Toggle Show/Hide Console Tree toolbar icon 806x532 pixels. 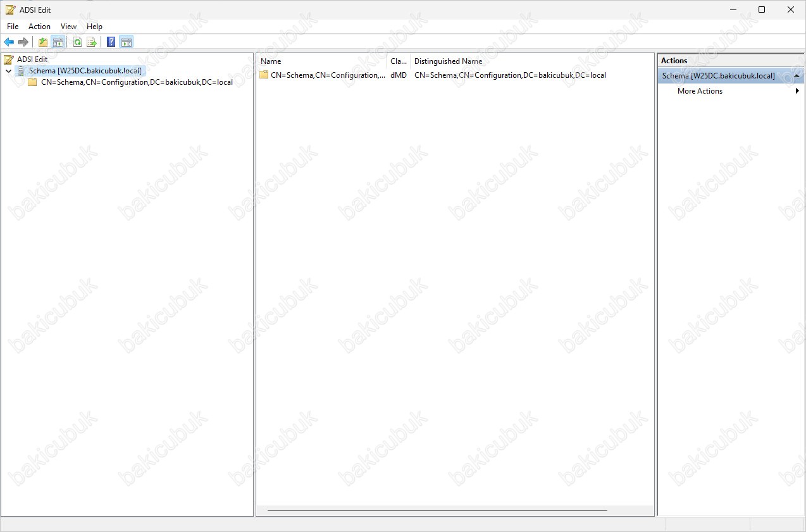[58, 42]
